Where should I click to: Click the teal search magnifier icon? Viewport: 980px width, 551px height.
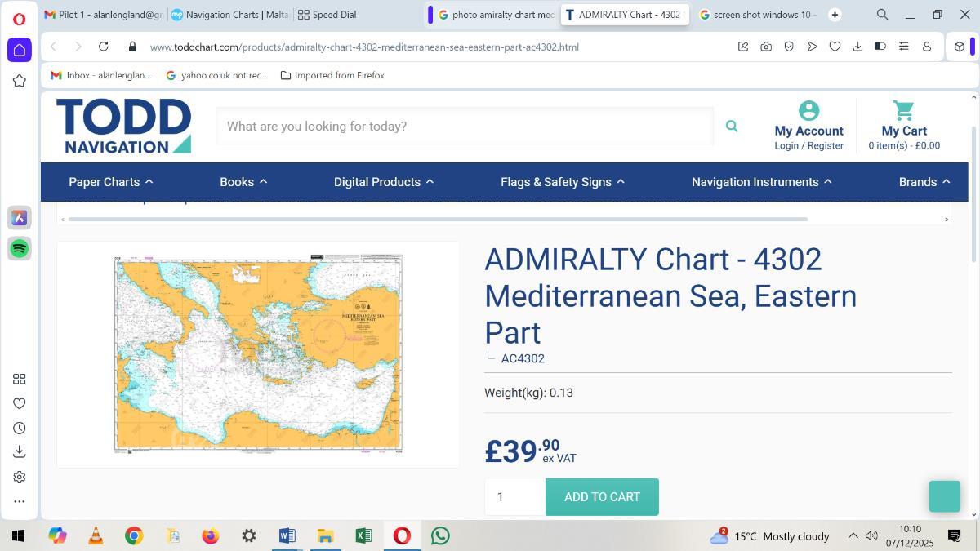tap(732, 126)
